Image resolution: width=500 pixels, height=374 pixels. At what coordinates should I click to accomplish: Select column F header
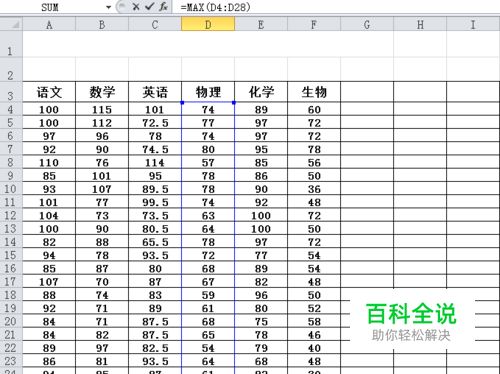(x=314, y=24)
